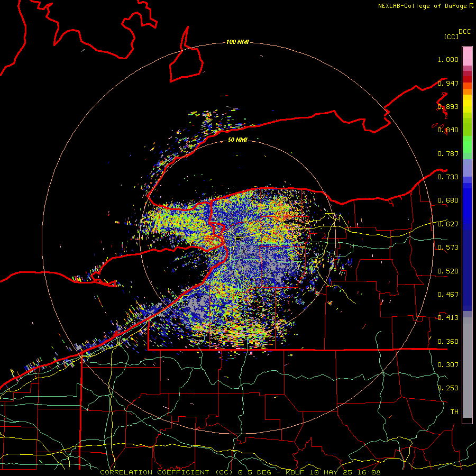The height and width of the screenshot is (476, 476).
Task: Click the KBUF station identifier
Action: pyautogui.click(x=295, y=472)
